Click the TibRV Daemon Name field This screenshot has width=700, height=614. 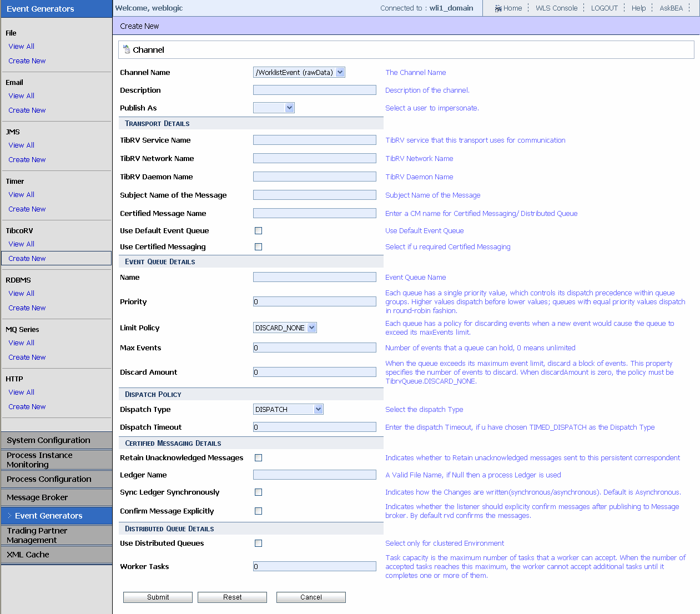tap(315, 177)
